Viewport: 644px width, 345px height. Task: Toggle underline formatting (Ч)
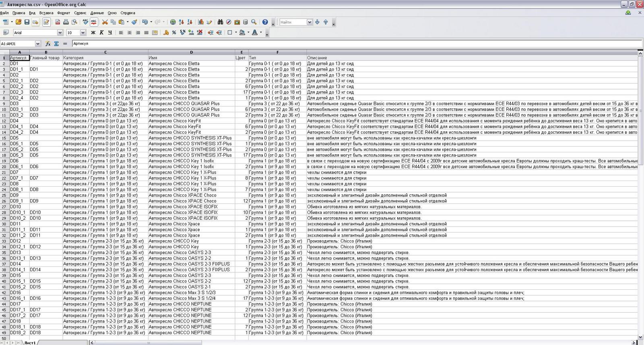pos(110,33)
